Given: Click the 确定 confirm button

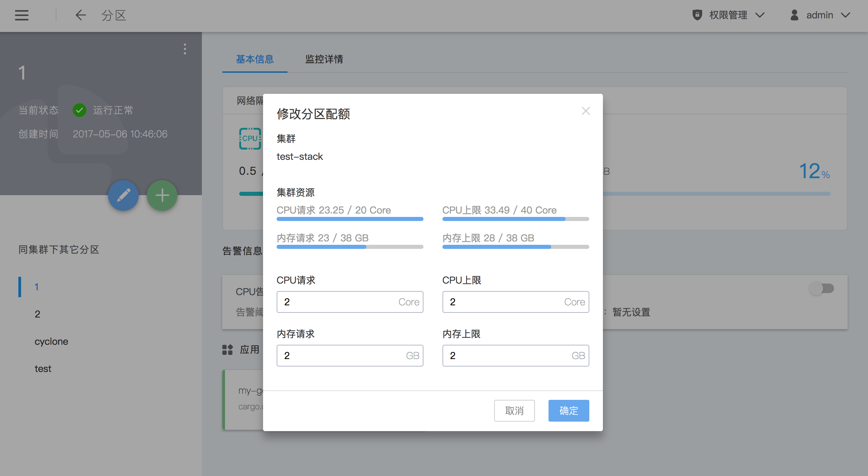Looking at the screenshot, I should click(569, 411).
